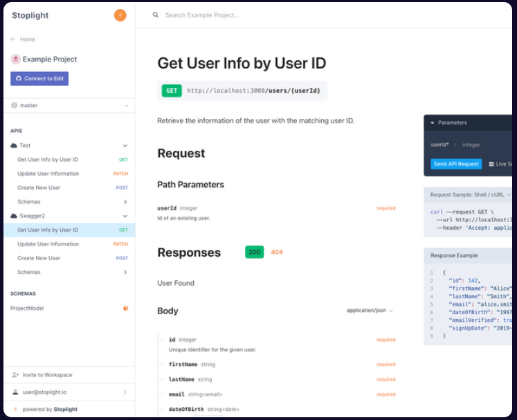The height and width of the screenshot is (420, 517).
Task: Select the 200 response tab
Action: (254, 252)
